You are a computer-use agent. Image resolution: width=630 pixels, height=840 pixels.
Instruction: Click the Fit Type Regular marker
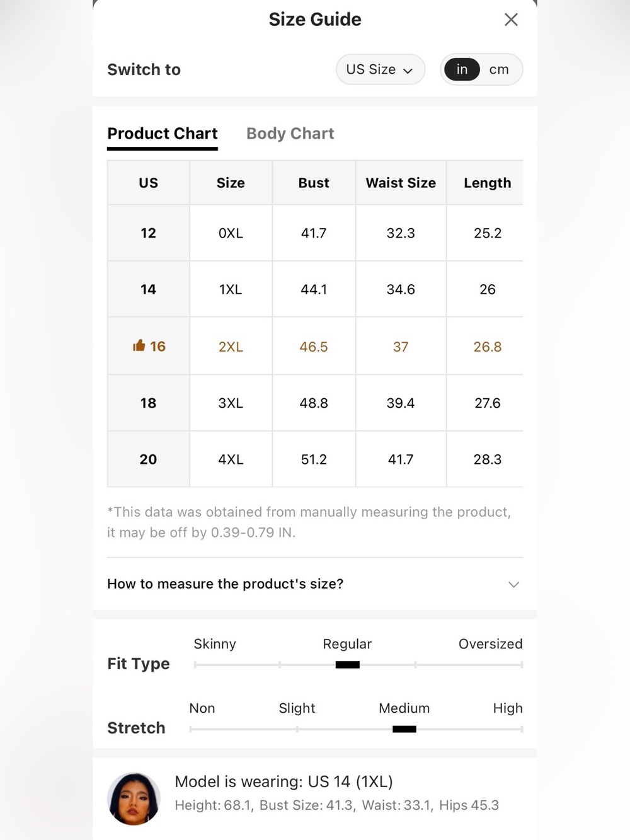click(x=347, y=665)
